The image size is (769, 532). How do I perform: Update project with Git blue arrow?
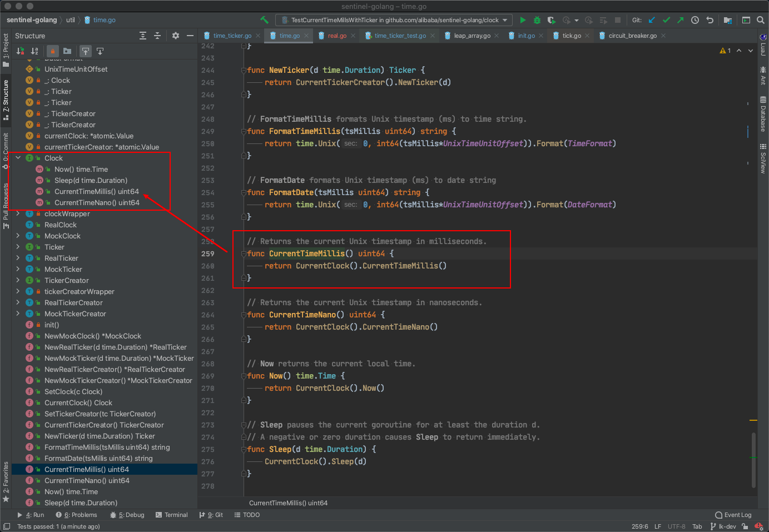point(652,20)
